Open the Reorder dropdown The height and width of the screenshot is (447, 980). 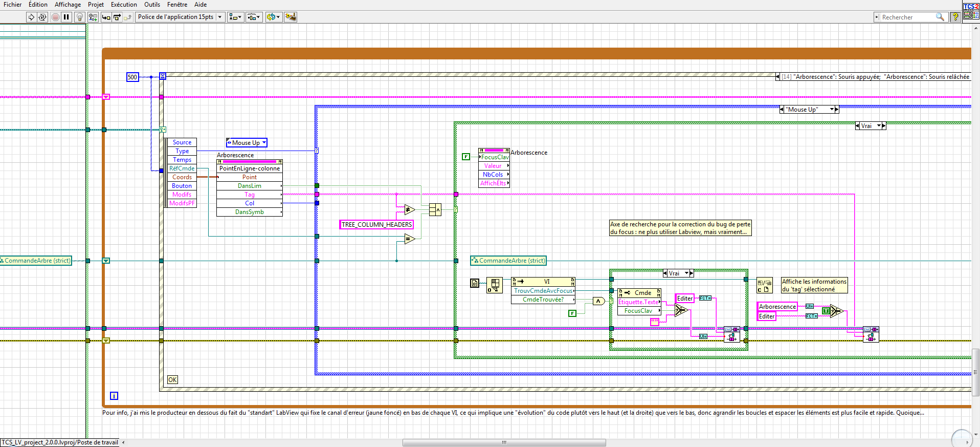pyautogui.click(x=274, y=17)
